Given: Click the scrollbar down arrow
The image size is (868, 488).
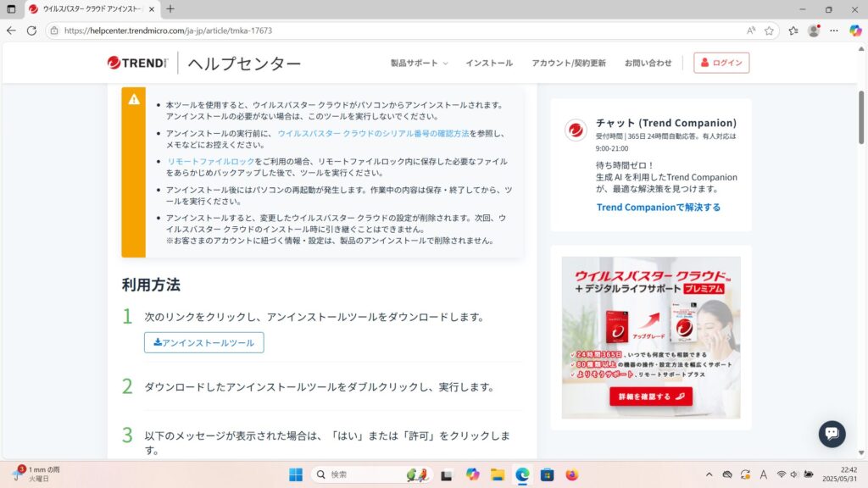Looking at the screenshot, I should click(x=861, y=453).
